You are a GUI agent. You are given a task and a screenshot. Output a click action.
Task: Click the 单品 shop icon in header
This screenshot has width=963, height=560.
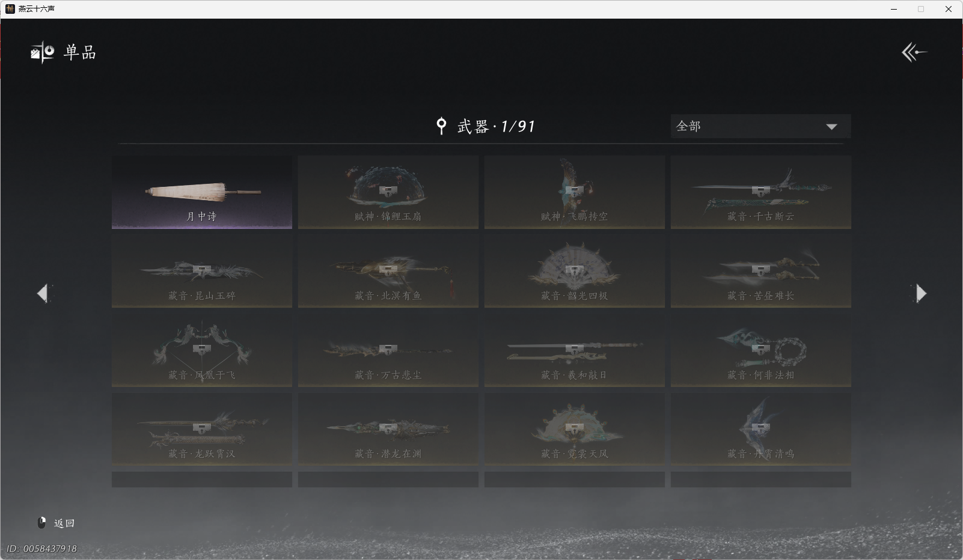click(43, 52)
